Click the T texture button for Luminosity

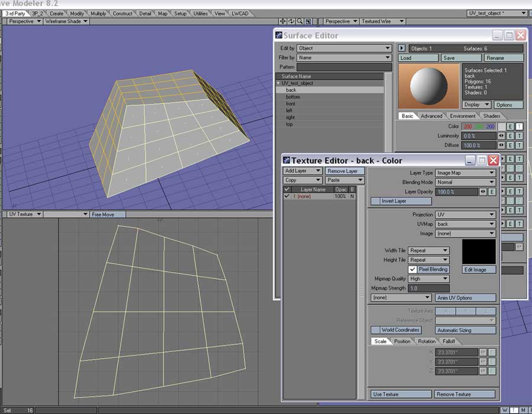519,136
